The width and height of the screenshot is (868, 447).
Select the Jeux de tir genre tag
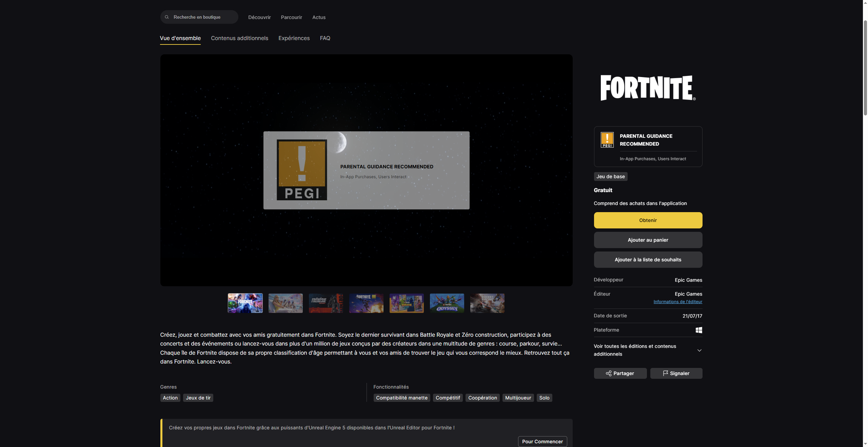[x=198, y=398]
